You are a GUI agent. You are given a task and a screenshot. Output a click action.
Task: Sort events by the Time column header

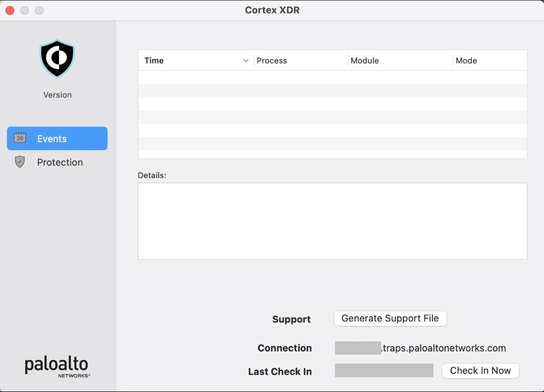[196, 61]
